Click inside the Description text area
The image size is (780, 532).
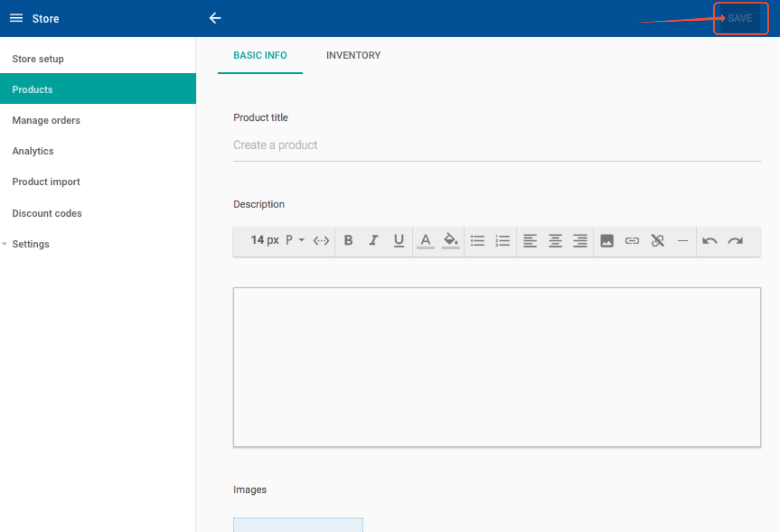pyautogui.click(x=497, y=367)
